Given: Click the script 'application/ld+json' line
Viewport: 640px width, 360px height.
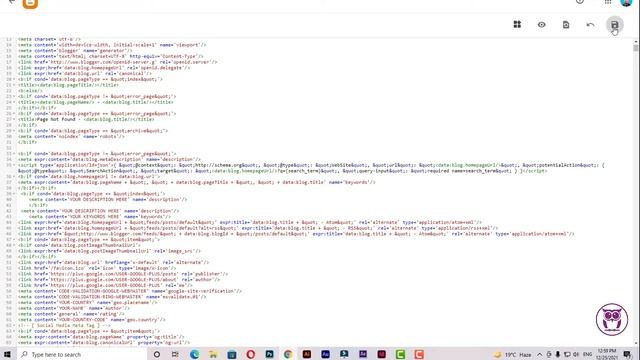Looking at the screenshot, I should pyautogui.click(x=311, y=168).
